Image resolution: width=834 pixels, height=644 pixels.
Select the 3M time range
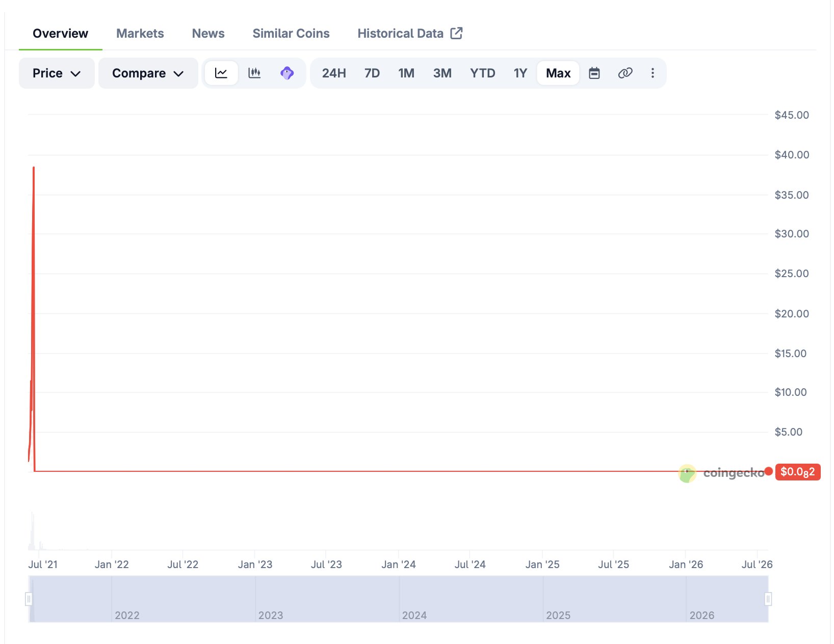[442, 73]
